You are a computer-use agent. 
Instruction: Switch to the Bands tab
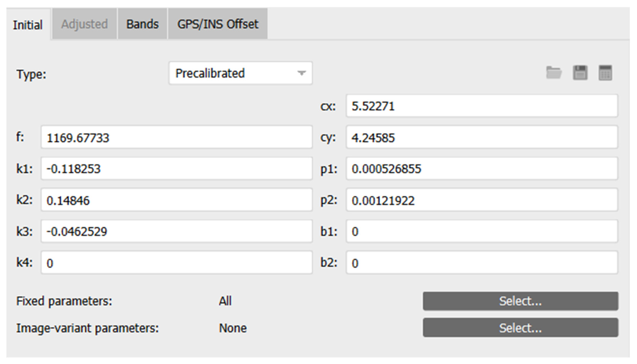[142, 24]
